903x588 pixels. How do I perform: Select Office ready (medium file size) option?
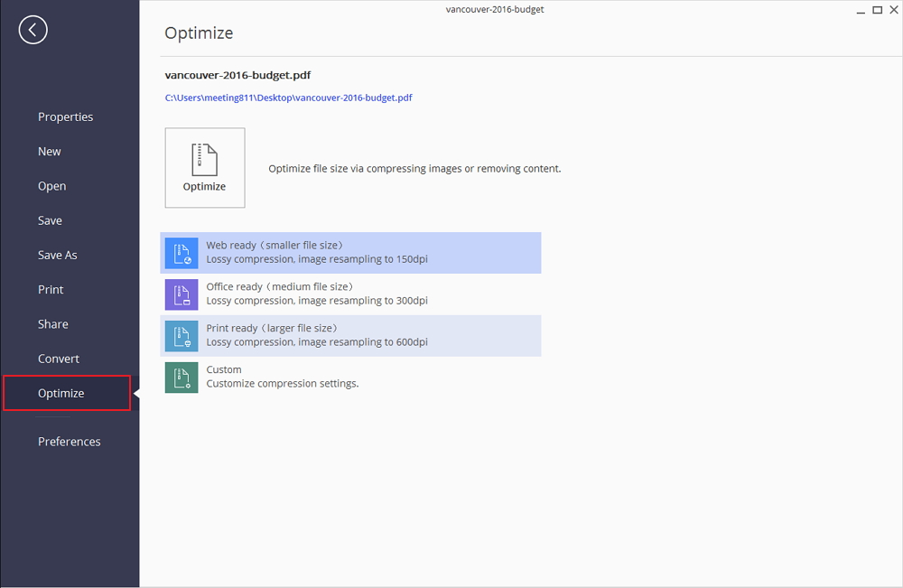tap(350, 294)
